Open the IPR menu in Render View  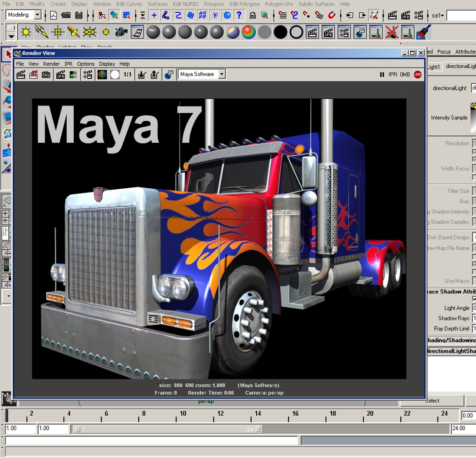pos(68,64)
